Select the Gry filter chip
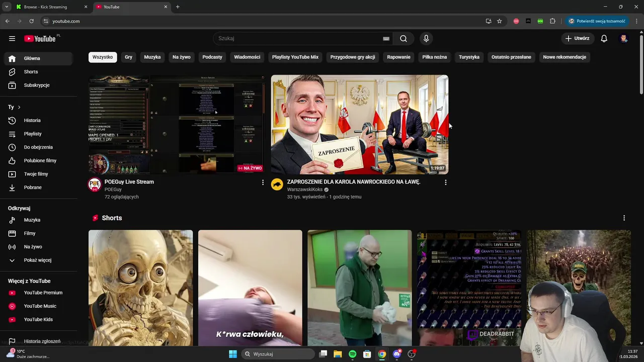The image size is (644, 362). [x=128, y=57]
